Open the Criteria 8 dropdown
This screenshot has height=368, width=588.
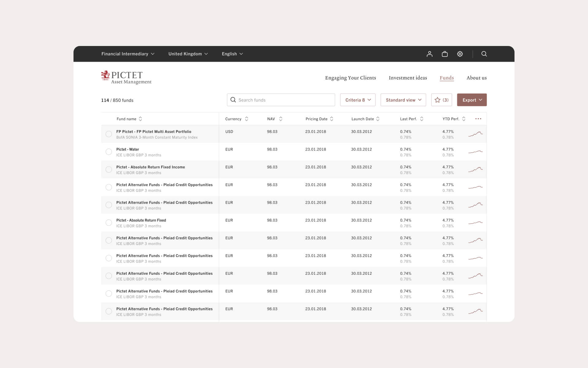(x=358, y=100)
